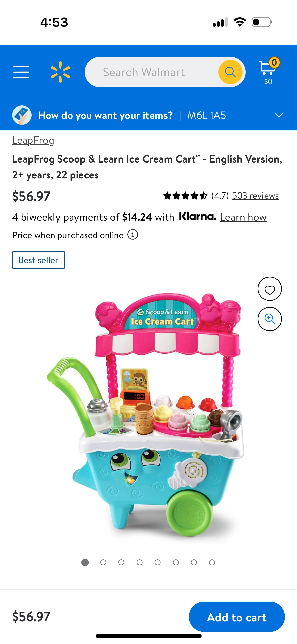Open Klarna Learn how link

point(243,217)
